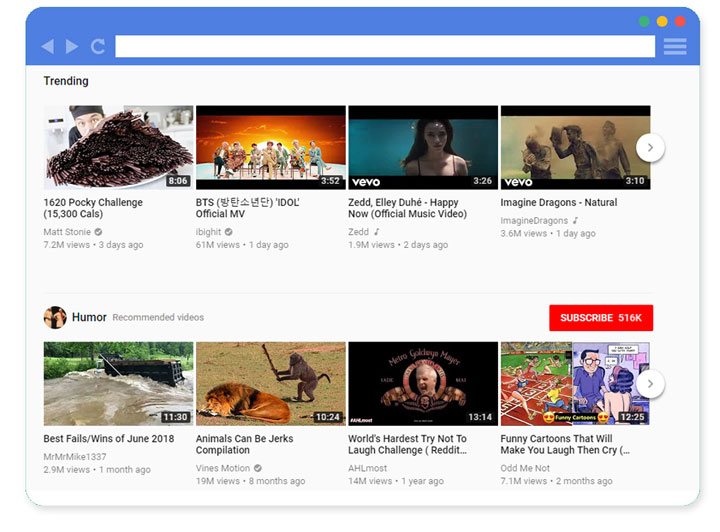Visit the Matt Stonie channel
This screenshot has width=720, height=532.
(67, 232)
